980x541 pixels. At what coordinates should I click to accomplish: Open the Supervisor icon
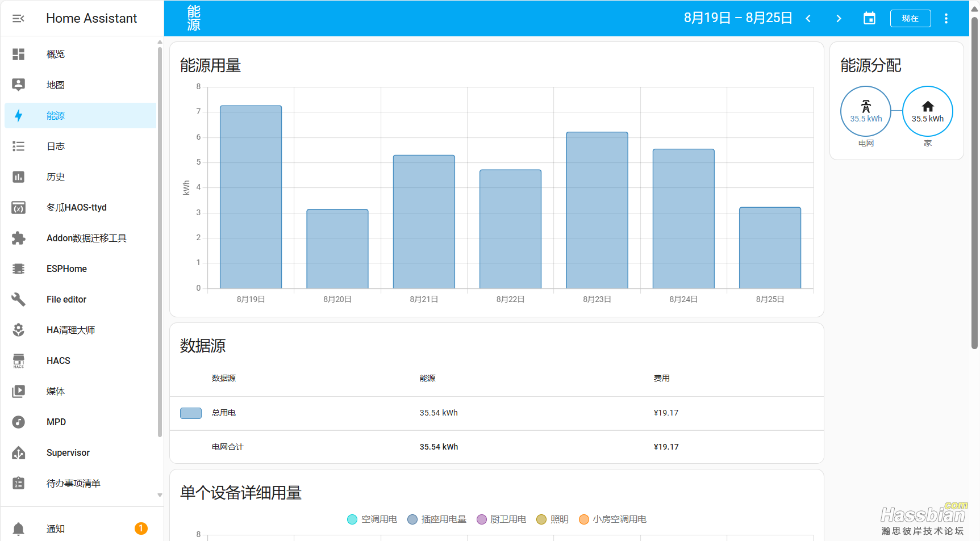point(19,452)
